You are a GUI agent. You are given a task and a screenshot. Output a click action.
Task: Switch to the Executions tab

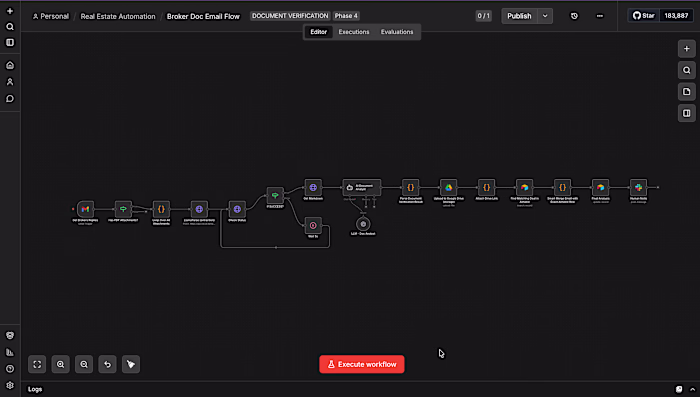click(x=354, y=32)
